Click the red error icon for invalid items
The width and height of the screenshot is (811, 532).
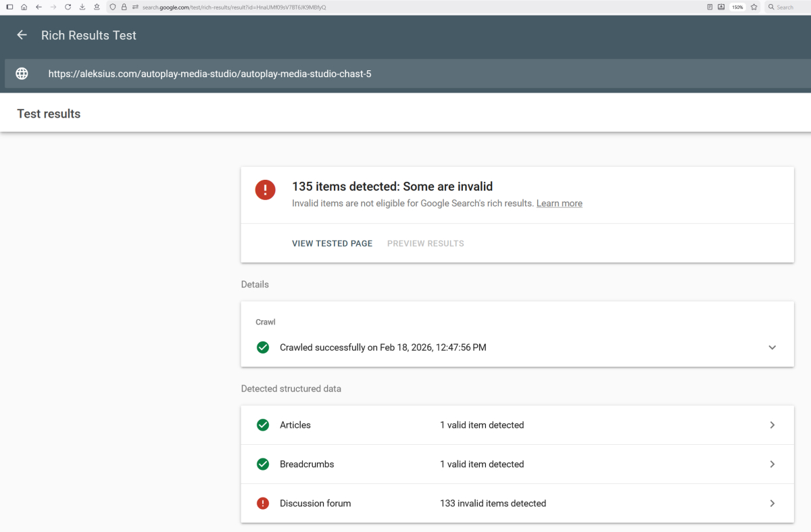(265, 190)
